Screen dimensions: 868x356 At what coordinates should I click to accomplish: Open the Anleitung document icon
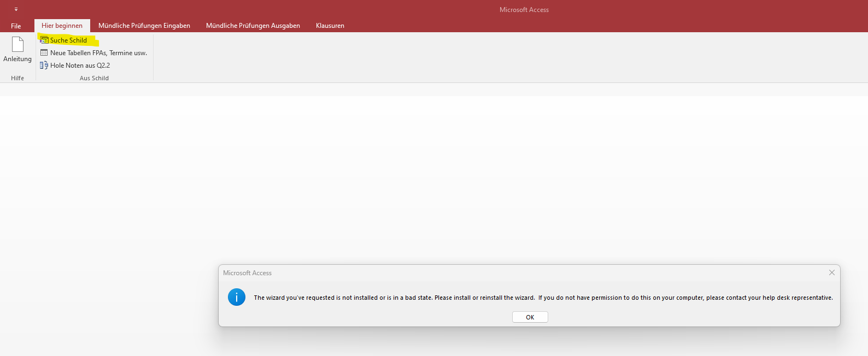[17, 44]
